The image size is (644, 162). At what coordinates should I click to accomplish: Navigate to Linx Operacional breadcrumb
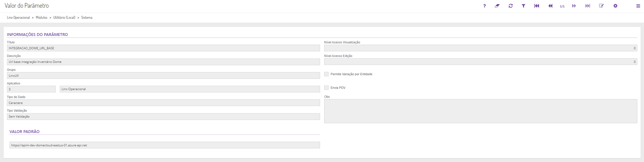[x=18, y=17]
